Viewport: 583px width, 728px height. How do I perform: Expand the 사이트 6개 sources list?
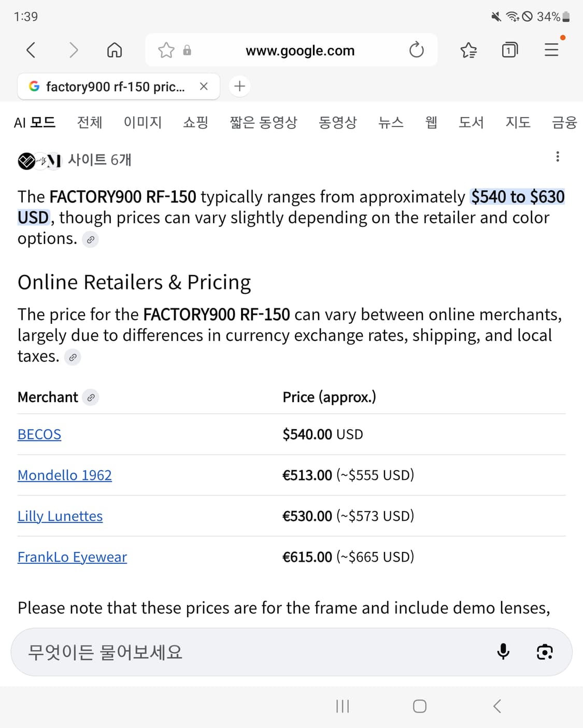point(101,160)
